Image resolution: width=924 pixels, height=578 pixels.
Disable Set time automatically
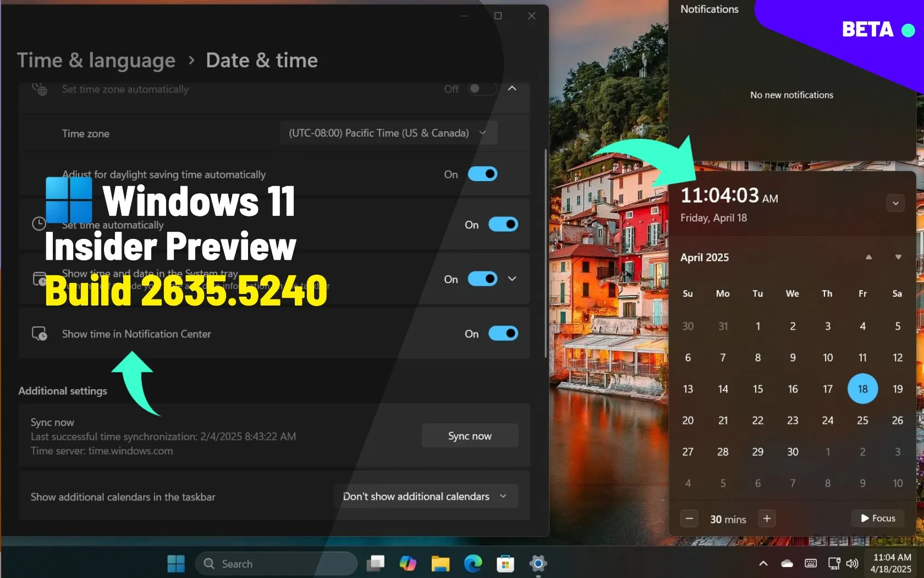[x=504, y=224]
